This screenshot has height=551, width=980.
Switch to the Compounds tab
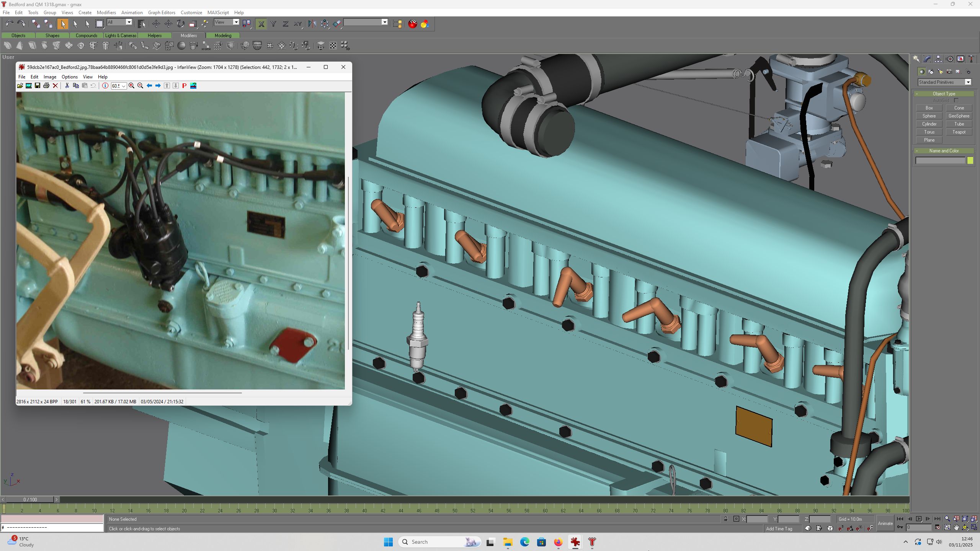(x=87, y=35)
